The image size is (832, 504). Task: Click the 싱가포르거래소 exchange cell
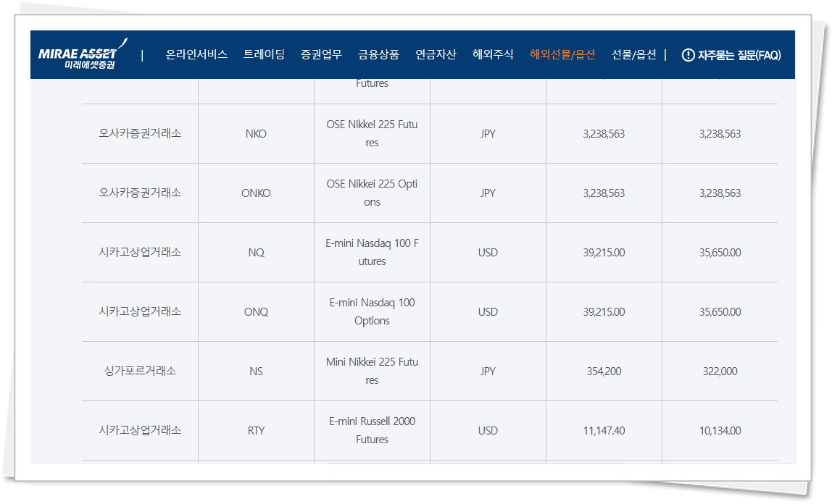140,371
